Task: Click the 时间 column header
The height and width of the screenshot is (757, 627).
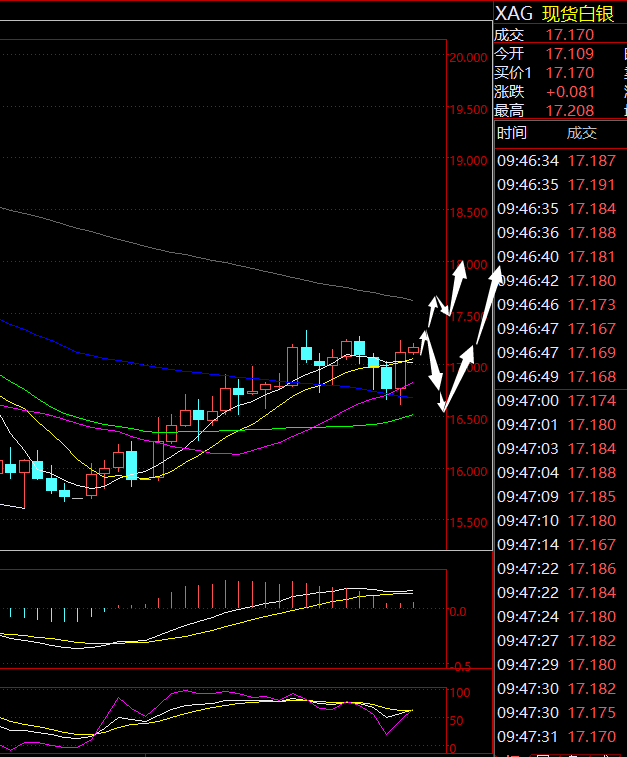Action: click(x=512, y=133)
